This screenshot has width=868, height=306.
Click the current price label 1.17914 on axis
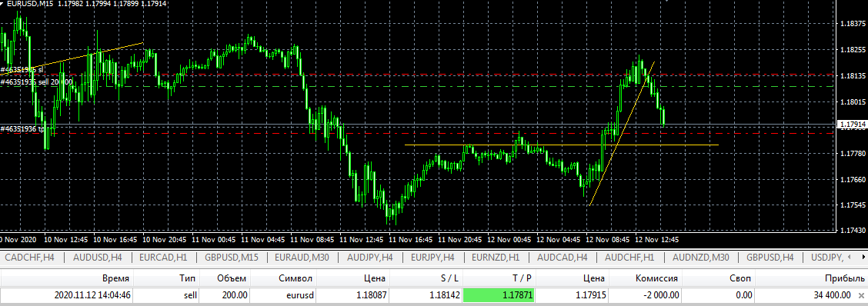coord(851,125)
